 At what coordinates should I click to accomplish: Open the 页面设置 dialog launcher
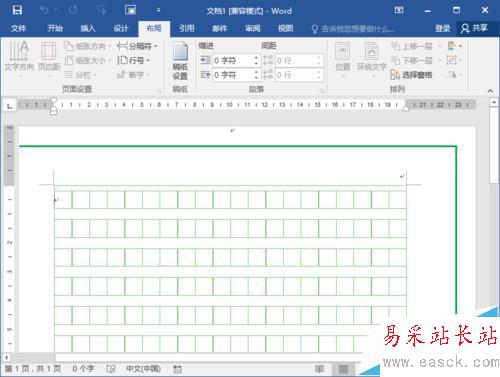coord(159,90)
